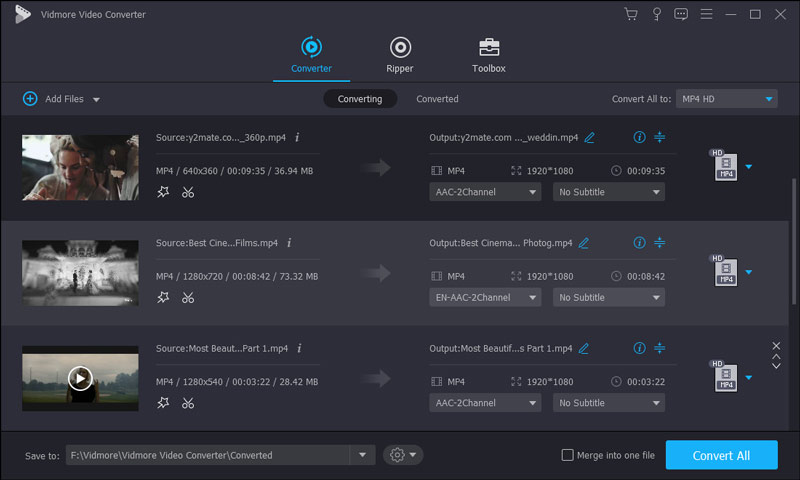The width and height of the screenshot is (800, 480).
Task: Click the register key icon in title bar
Action: 656,14
